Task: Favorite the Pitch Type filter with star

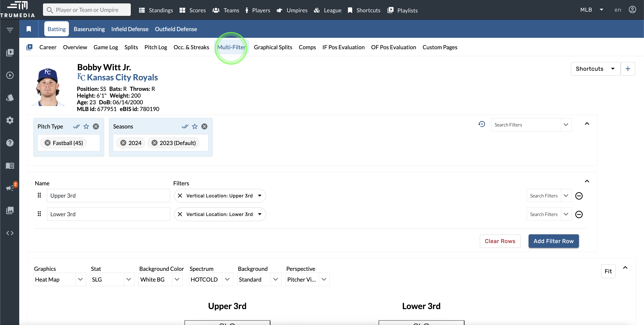Action: (x=86, y=126)
